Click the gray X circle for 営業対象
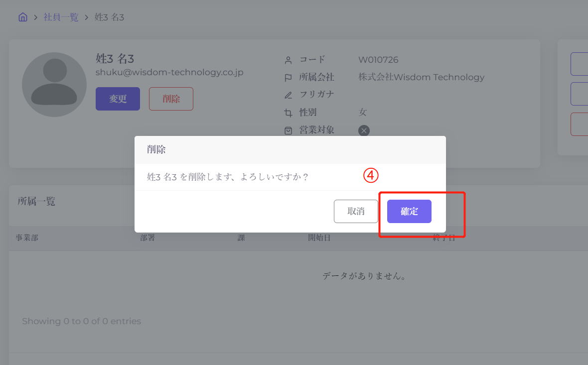 364,130
